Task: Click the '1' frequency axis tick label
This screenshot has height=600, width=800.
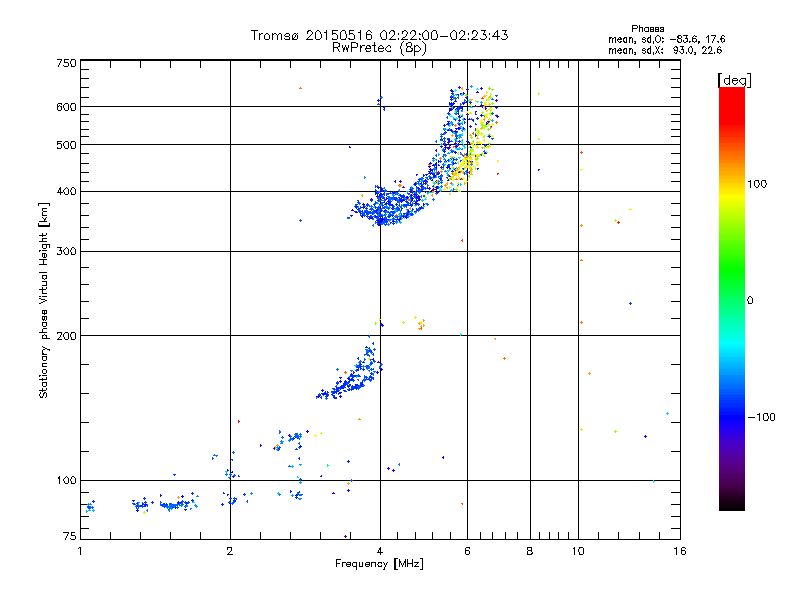Action: click(80, 551)
